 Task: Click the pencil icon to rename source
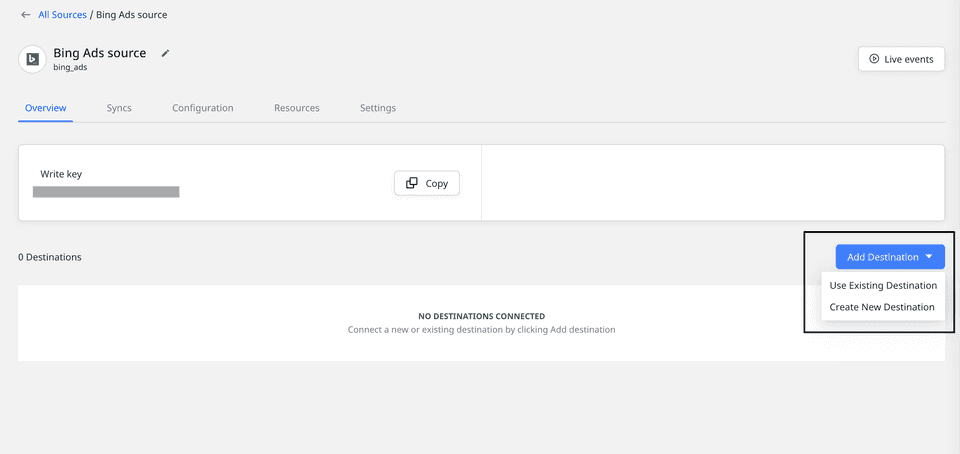(166, 53)
